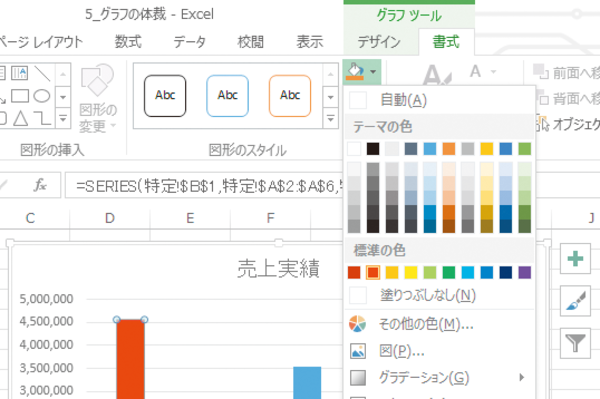
Task: Choose 図(P) picture fill option
Action: pos(439,351)
